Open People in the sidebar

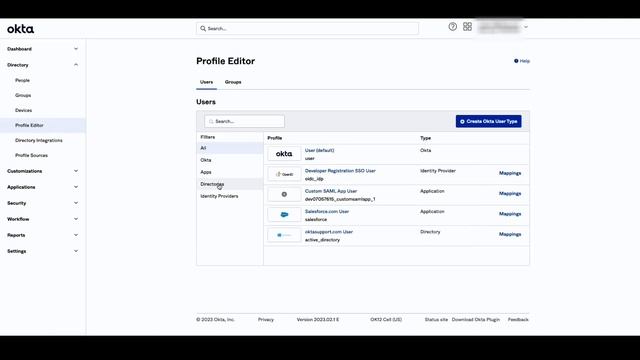pos(22,80)
